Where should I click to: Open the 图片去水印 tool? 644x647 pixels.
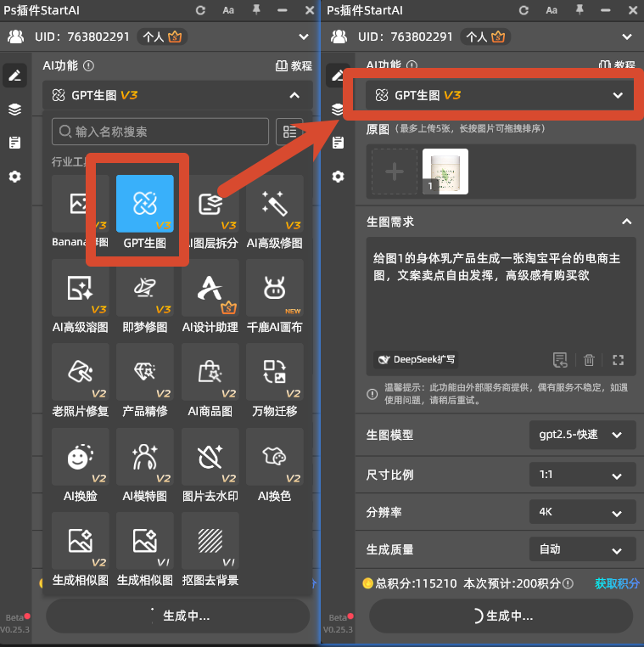tap(210, 456)
